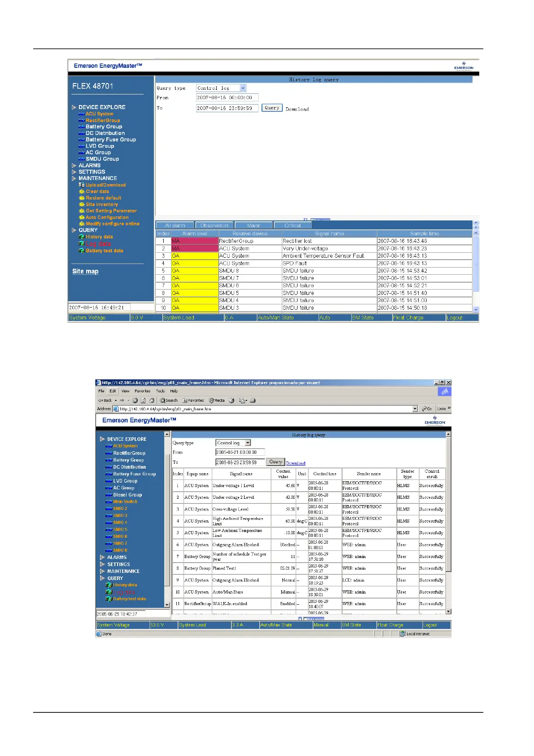534x756 pixels.
Task: Click Diesel Group device icon
Action: tap(109, 495)
